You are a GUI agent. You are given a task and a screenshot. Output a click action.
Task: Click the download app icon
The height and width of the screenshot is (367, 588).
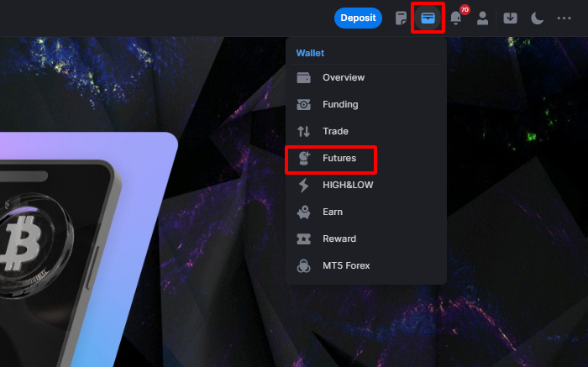(511, 18)
